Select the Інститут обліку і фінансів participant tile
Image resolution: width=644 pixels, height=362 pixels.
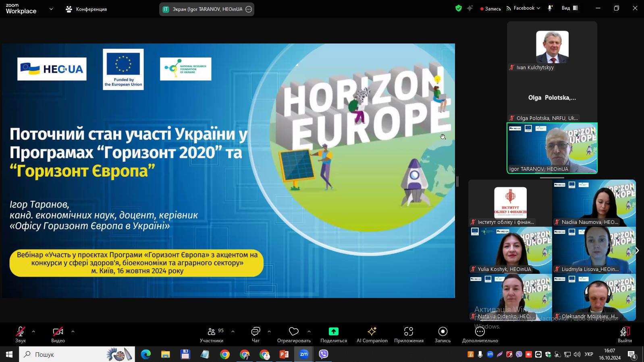tap(510, 203)
